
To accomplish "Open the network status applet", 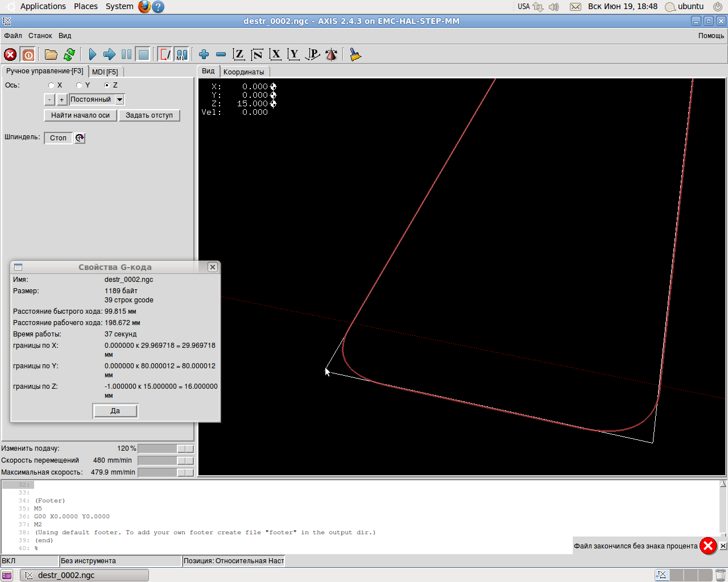I will click(538, 7).
